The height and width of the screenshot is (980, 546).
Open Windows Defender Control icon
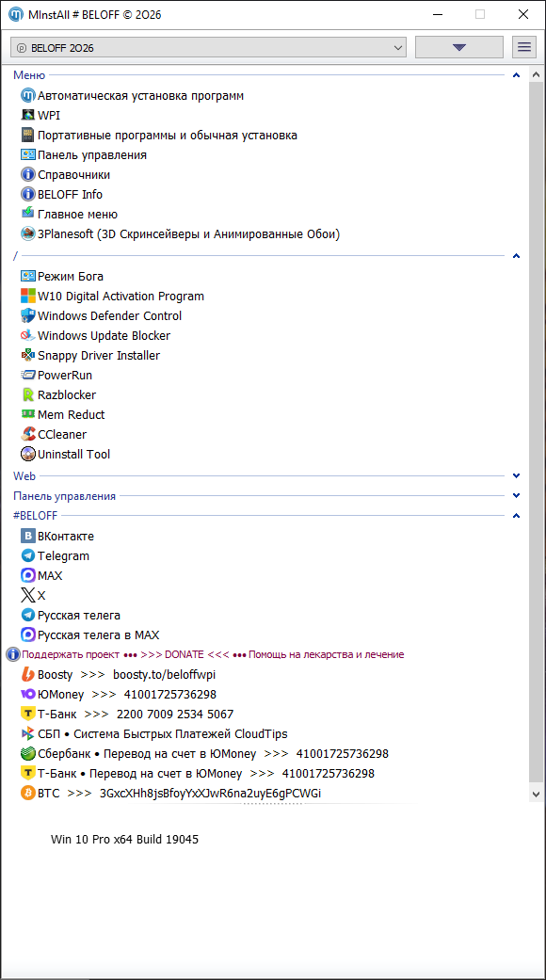[x=28, y=315]
